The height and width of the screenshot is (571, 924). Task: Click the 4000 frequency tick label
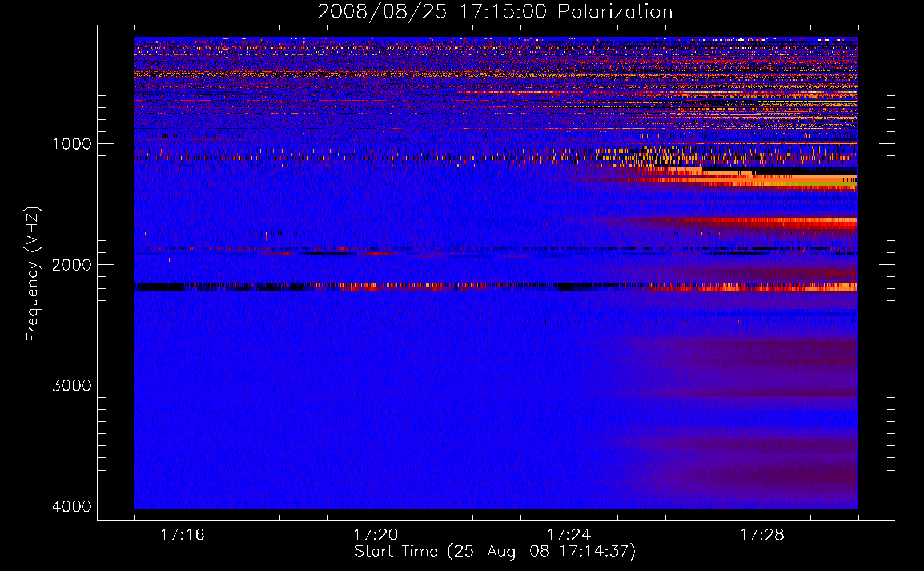click(x=71, y=506)
